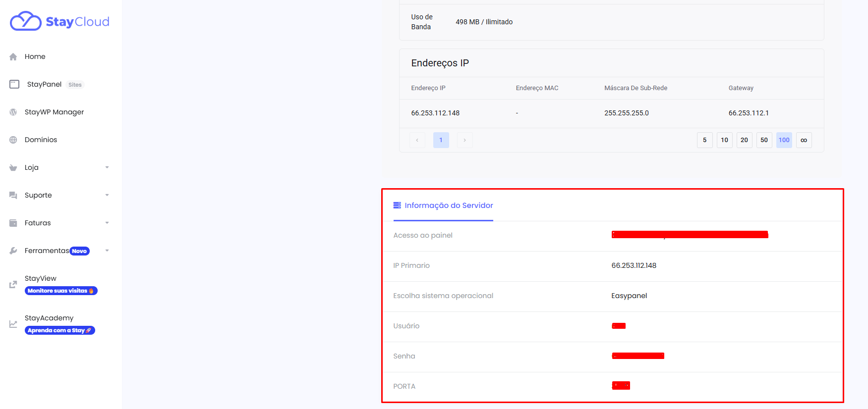
Task: Select the Informação do Servidor tab
Action: tap(443, 205)
